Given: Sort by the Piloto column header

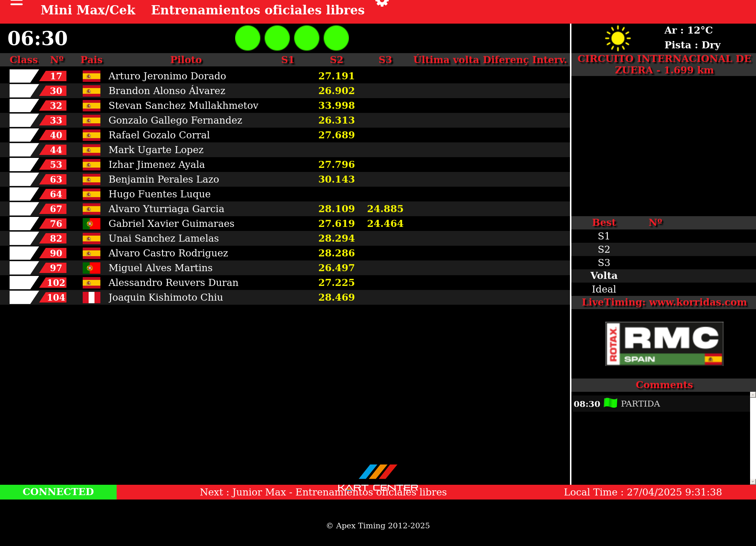Looking at the screenshot, I should (x=186, y=60).
